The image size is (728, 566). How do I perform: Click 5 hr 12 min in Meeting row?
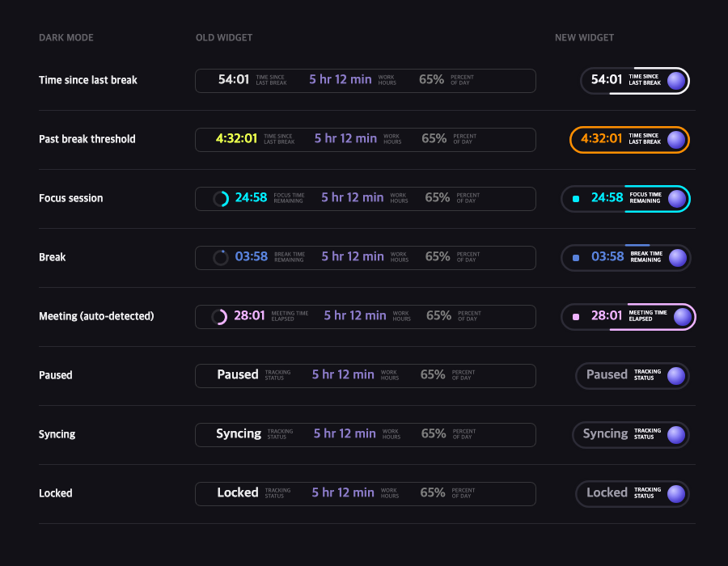[355, 315]
